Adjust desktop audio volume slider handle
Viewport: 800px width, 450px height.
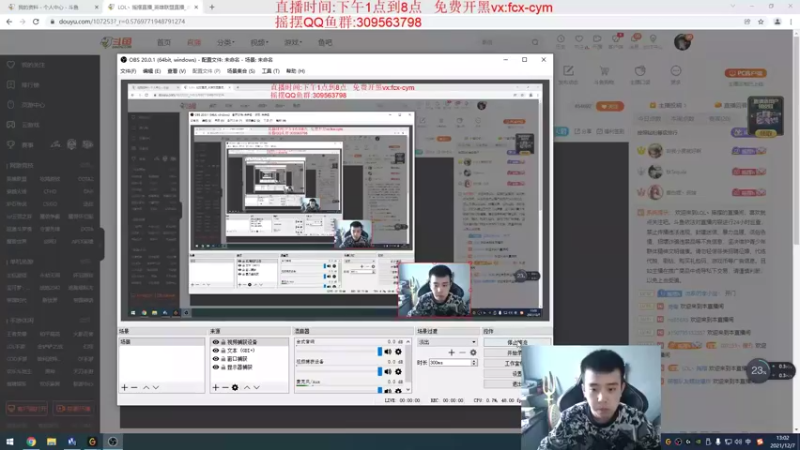(x=380, y=352)
